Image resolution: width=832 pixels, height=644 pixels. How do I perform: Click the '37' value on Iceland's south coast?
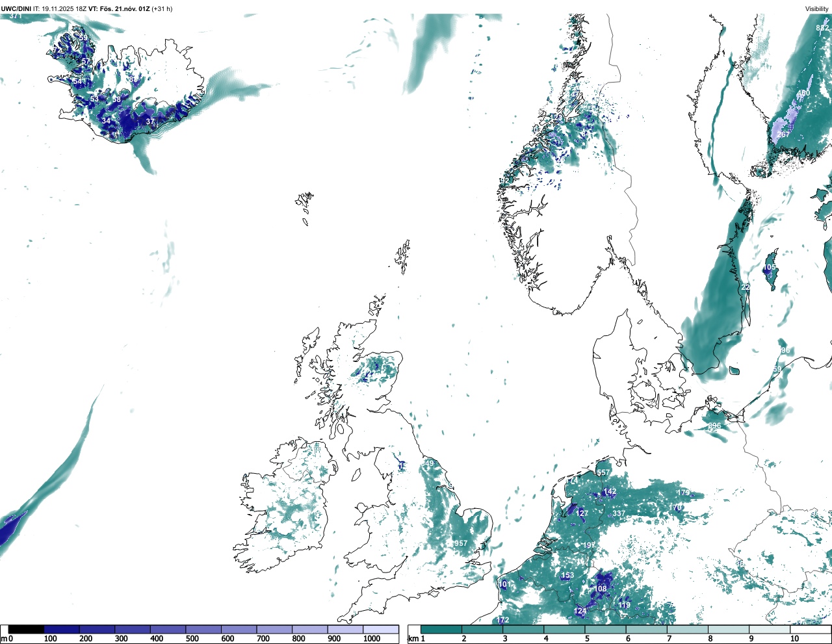coord(150,122)
